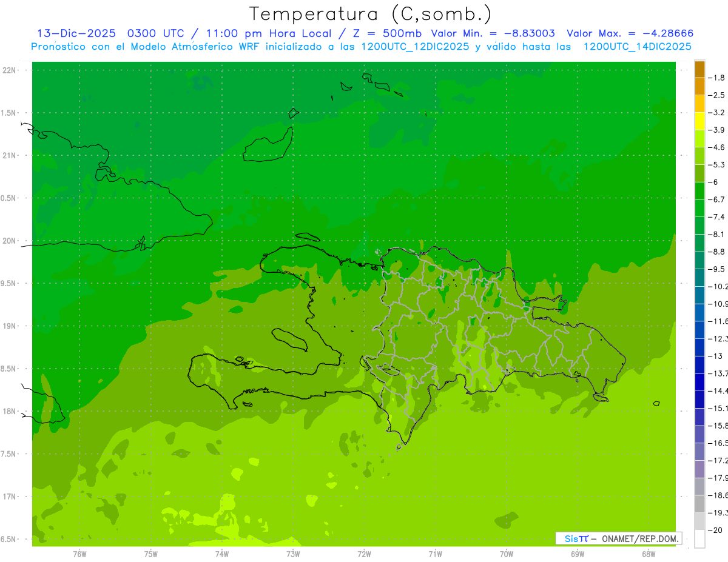
Task: Click the '73W' longitude axis label
Action: click(293, 554)
